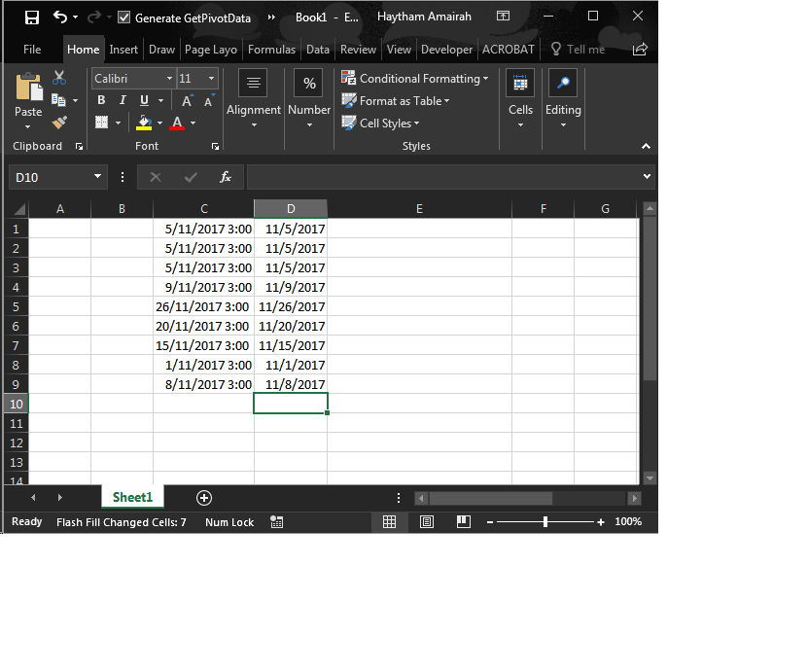Screen dimensions: 808x672
Task: Click the Cancel X in formula bar
Action: click(x=156, y=177)
